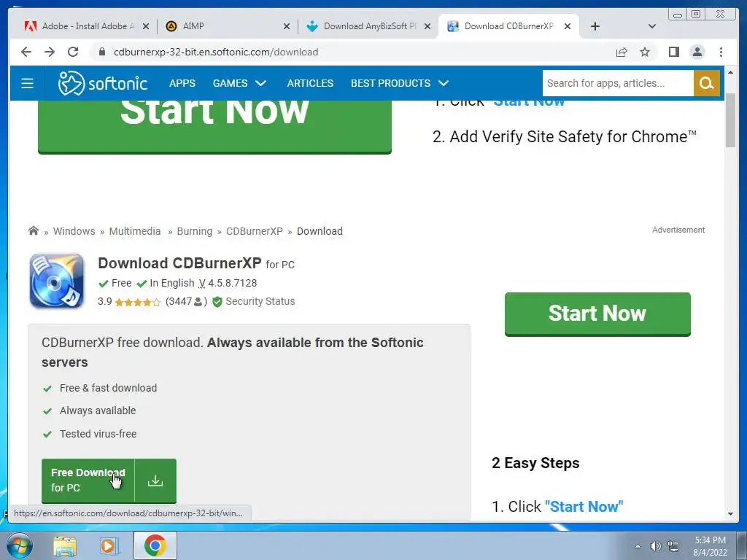The image size is (747, 560).
Task: Open the Chrome profile avatar
Action: pos(697,52)
